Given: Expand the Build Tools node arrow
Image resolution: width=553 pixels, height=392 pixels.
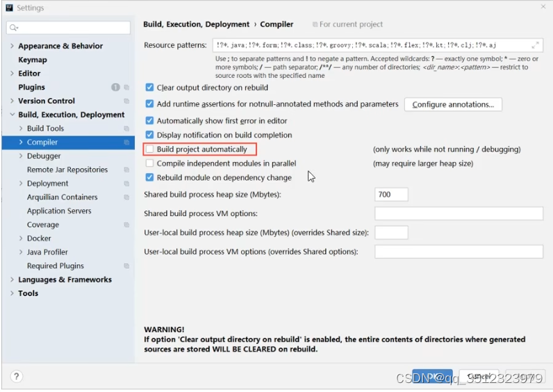Looking at the screenshot, I should (x=21, y=129).
